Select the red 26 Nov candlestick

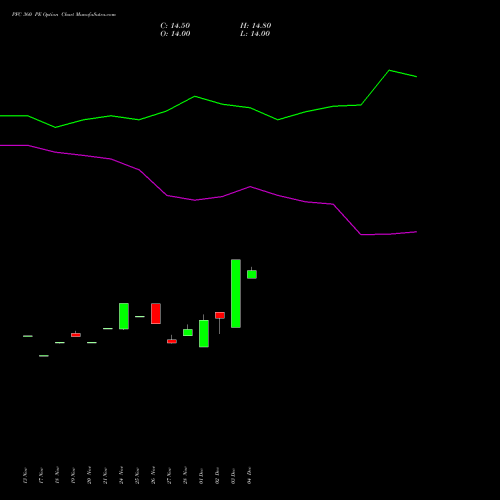pyautogui.click(x=156, y=313)
